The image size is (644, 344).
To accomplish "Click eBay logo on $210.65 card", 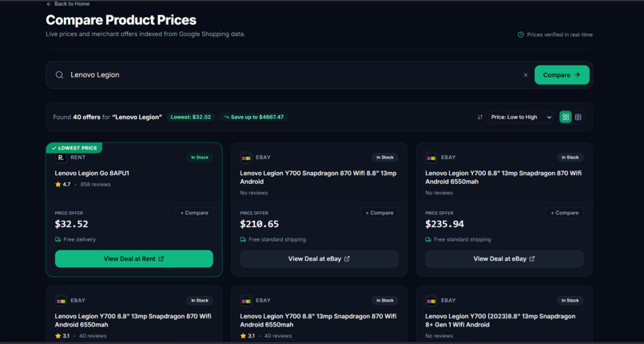I will 245,158.
